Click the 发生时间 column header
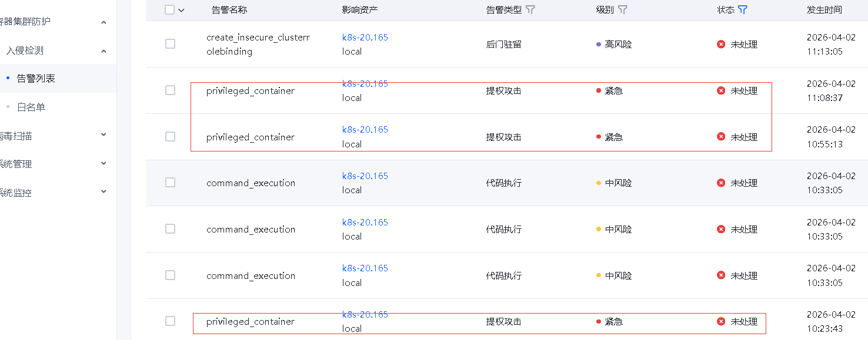 (x=824, y=10)
